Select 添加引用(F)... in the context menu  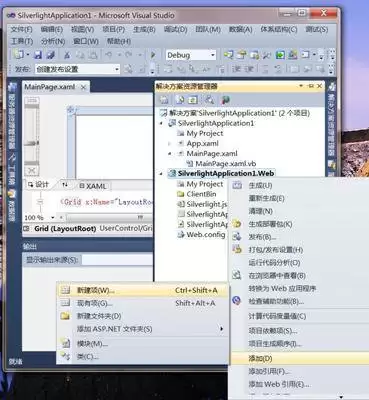pyautogui.click(x=269, y=371)
